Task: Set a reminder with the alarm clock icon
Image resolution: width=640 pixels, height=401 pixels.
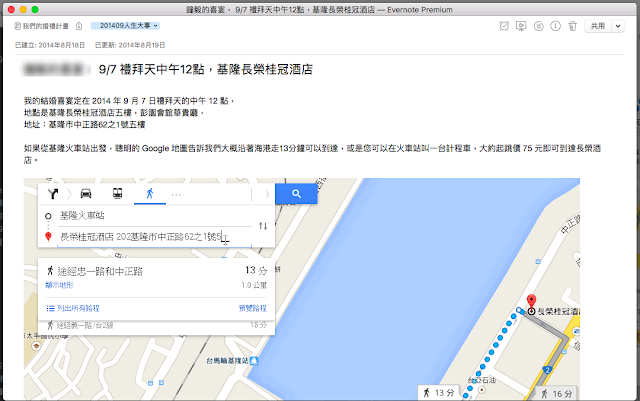Action: tap(504, 26)
